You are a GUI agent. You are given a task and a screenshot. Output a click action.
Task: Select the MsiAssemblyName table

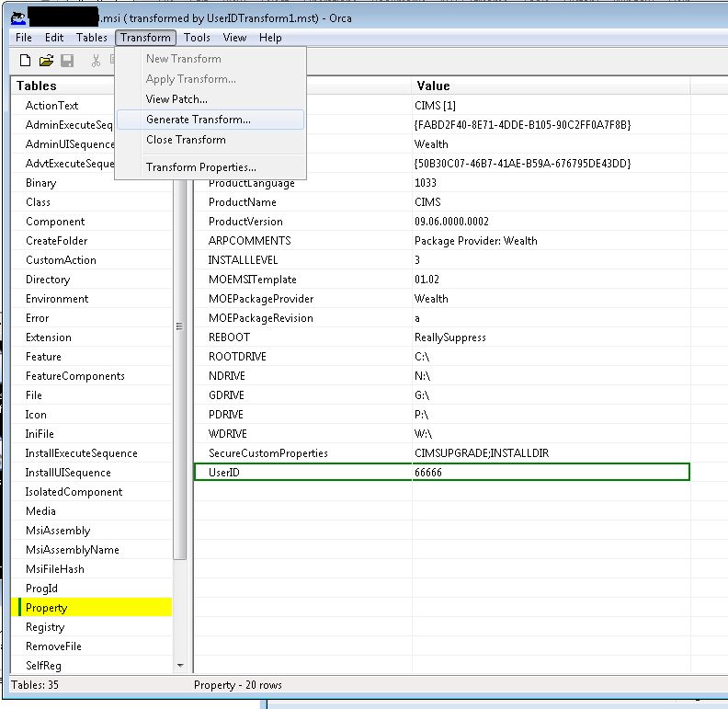[x=73, y=550]
